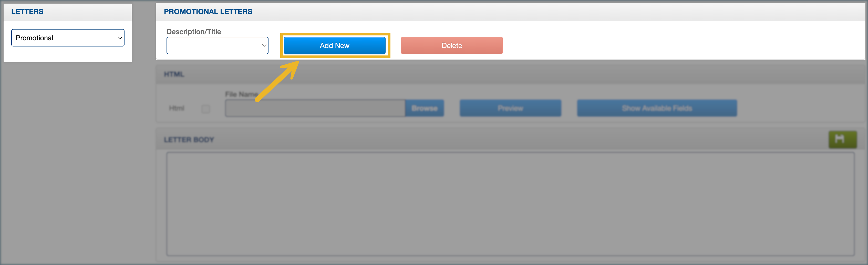Open the letter Preview

pyautogui.click(x=510, y=108)
